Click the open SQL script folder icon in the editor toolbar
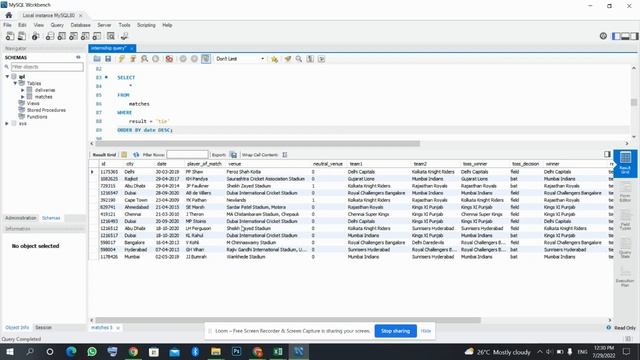Screen dimensions: 640x360 [x=97, y=59]
